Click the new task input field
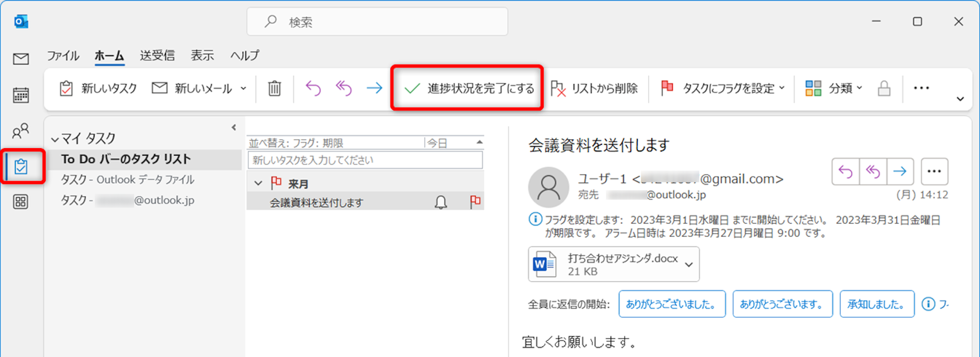 pos(365,160)
